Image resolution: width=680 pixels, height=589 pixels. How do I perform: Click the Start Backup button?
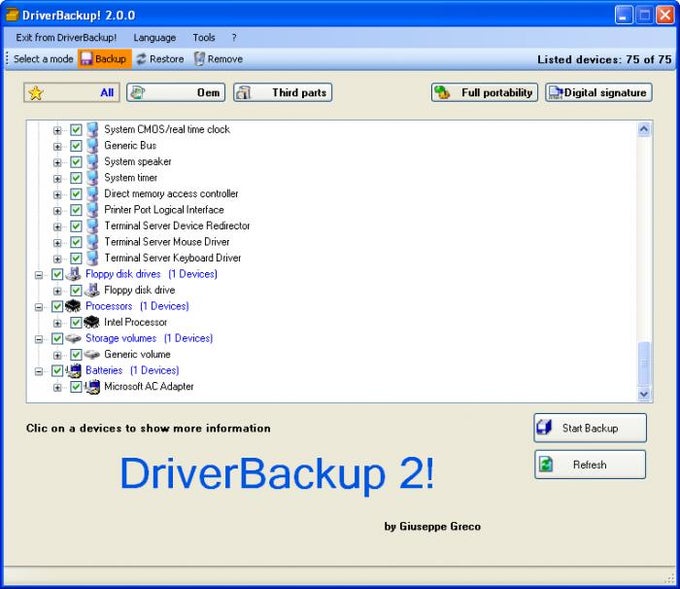(590, 428)
